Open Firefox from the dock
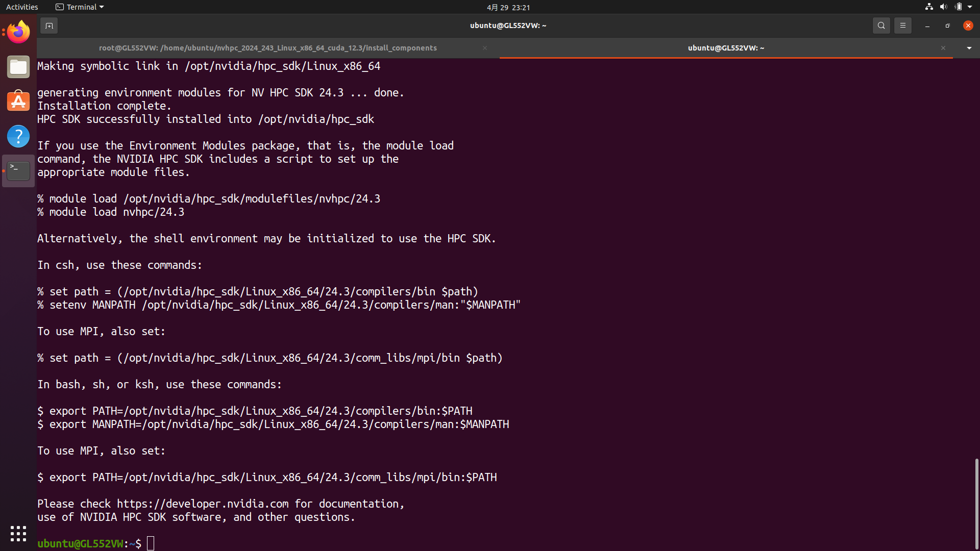Screen dimensions: 980x551 (18, 32)
